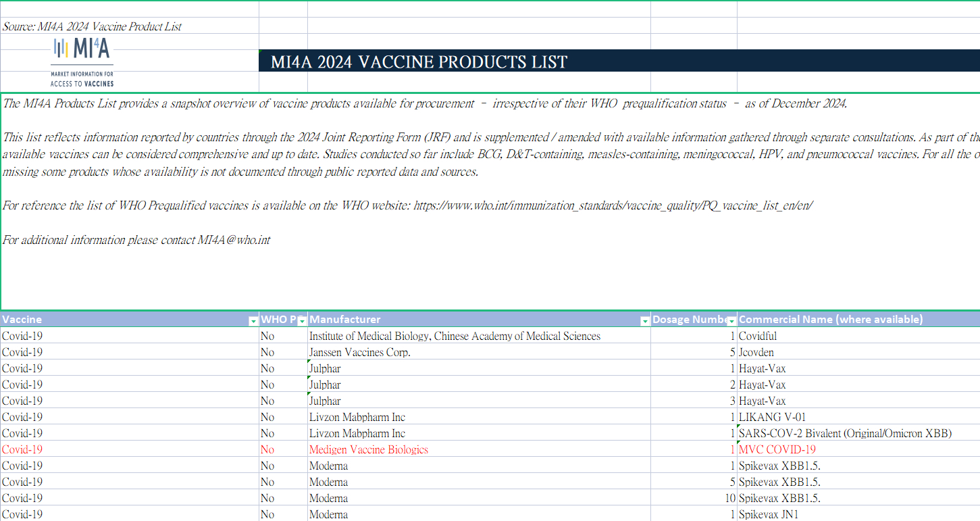The height and width of the screenshot is (521, 980).
Task: Select the 'Commercial Name (where available)' header cell
Action: (x=859, y=320)
